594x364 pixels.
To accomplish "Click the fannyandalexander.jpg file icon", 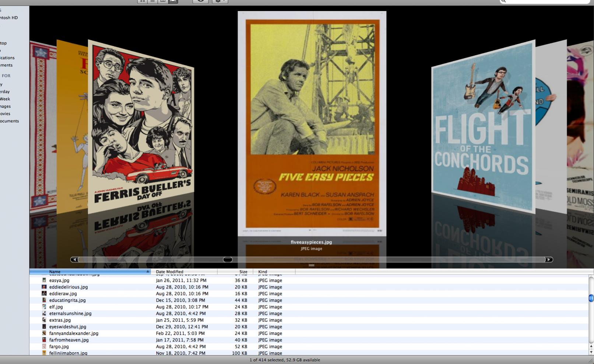I will pyautogui.click(x=44, y=333).
